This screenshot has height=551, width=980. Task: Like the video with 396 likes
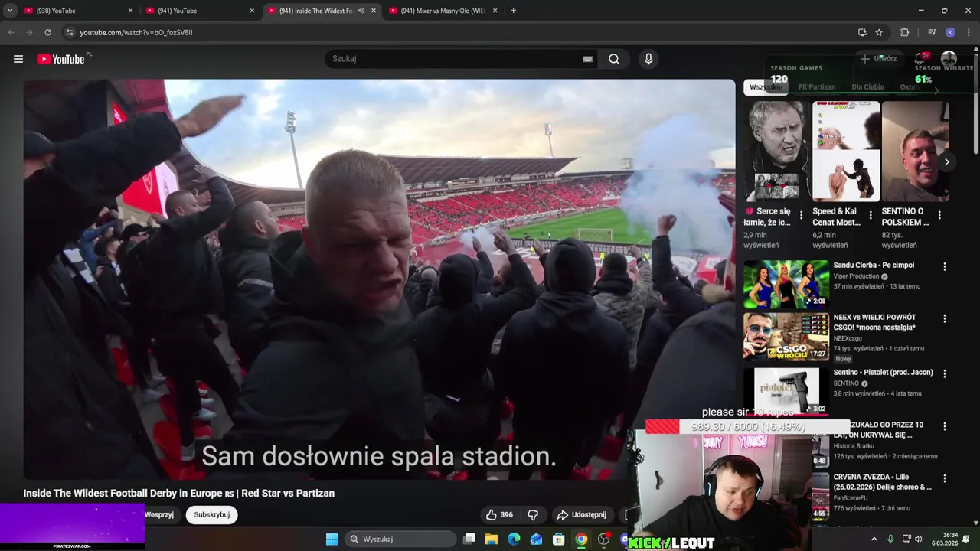(x=499, y=515)
